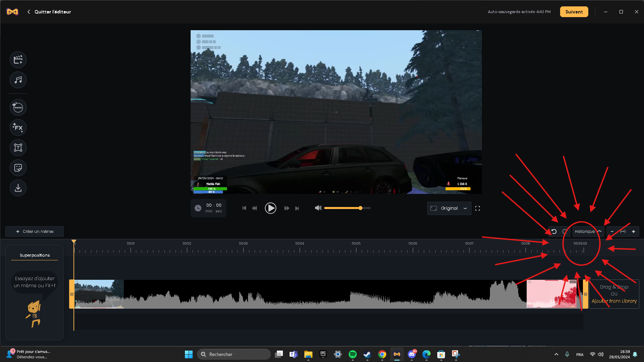Viewport: 644px width, 362px height.
Task: Adjust the orange volume slider
Action: pyautogui.click(x=347, y=208)
